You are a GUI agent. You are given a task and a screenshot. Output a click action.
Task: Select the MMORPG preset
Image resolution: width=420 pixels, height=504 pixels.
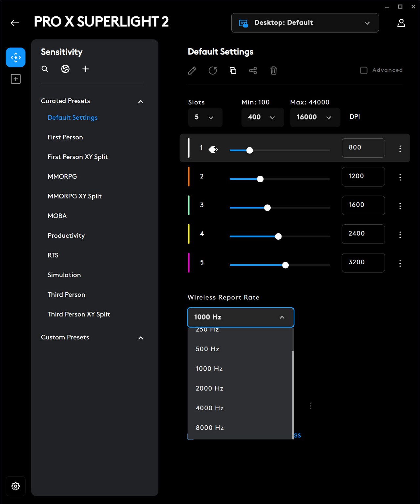coord(62,176)
